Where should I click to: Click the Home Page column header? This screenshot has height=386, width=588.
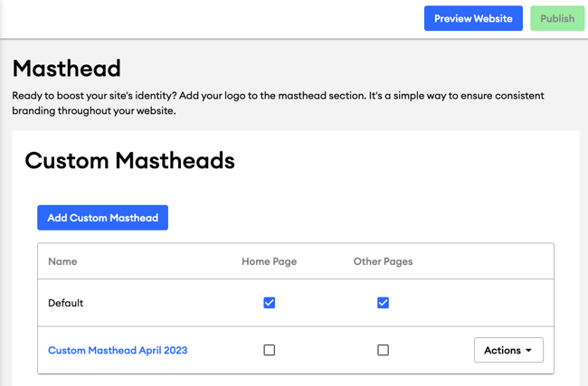point(270,261)
